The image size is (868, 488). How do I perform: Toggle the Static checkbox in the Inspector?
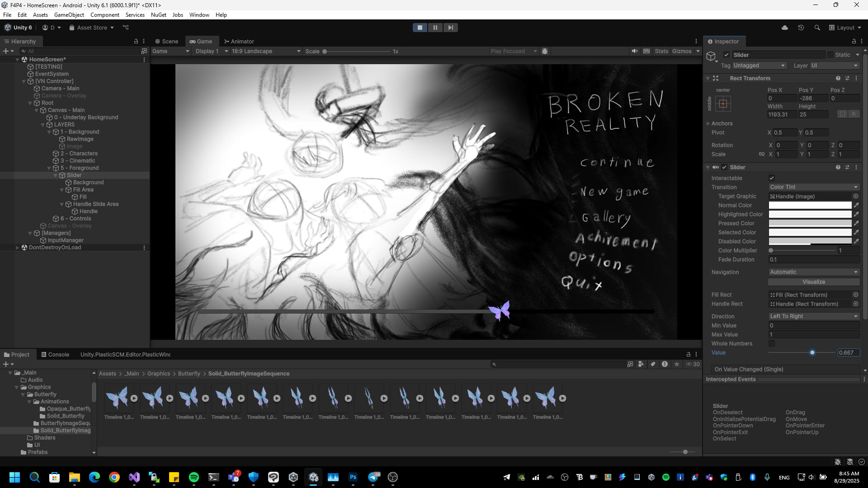pos(830,55)
